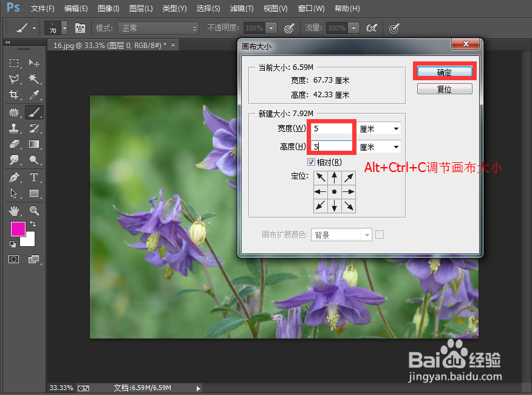Click the canvas extension color swatch box
Viewport: 532px width, 395px height.
pos(380,235)
